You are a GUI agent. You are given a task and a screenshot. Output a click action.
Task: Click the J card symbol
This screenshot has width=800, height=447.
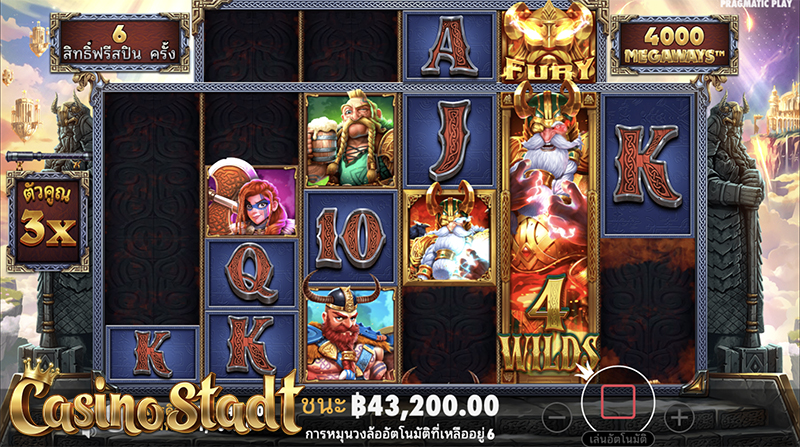point(449,139)
